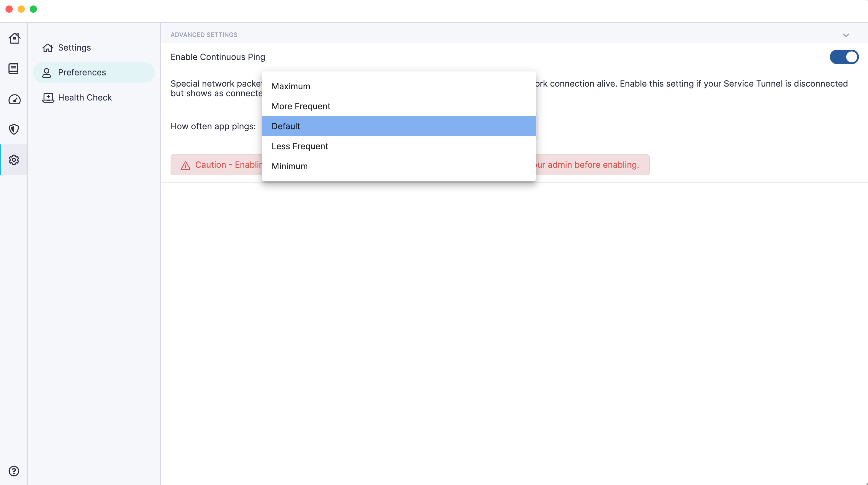Toggle Enable Continuous Ping switch
This screenshot has width=868, height=485.
(x=844, y=57)
